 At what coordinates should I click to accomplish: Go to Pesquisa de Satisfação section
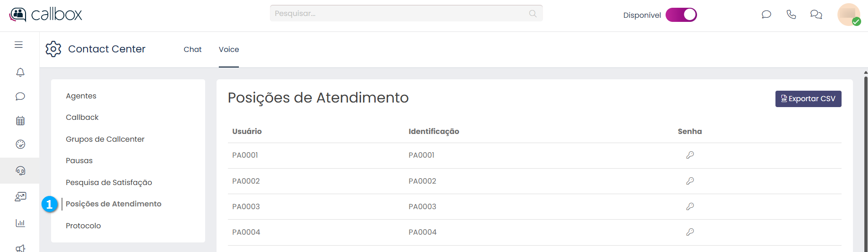[109, 182]
